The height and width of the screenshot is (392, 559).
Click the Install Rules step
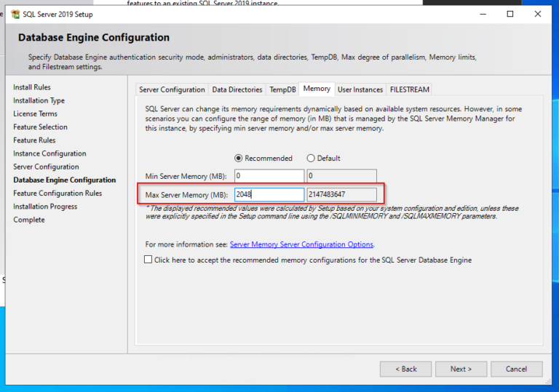click(x=32, y=87)
